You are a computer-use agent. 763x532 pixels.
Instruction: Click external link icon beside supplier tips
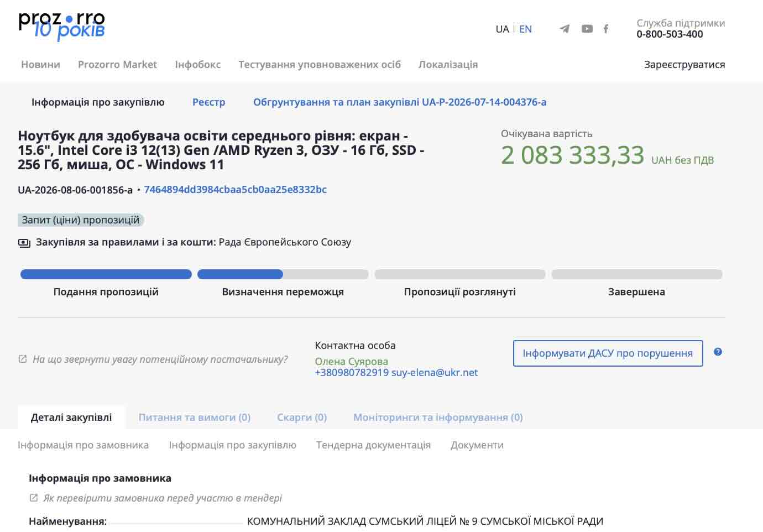(x=23, y=359)
